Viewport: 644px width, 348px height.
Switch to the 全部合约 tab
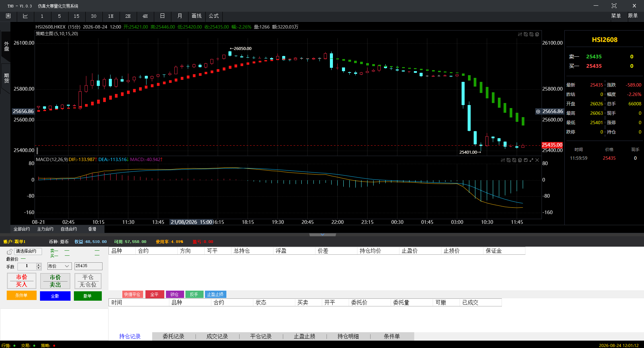22,229
